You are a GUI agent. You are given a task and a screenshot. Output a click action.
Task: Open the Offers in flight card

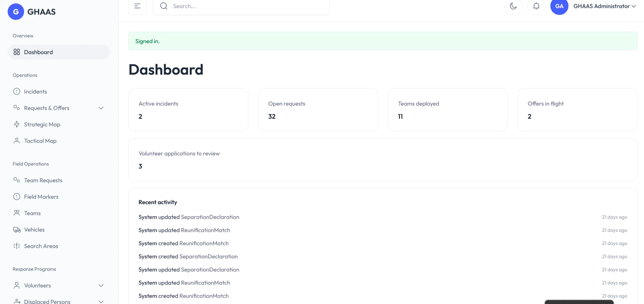577,110
